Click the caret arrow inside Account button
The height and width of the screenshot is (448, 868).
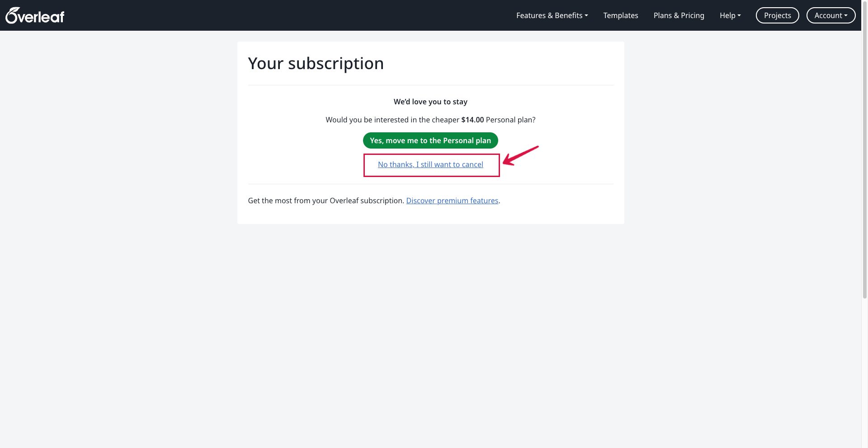pyautogui.click(x=846, y=16)
